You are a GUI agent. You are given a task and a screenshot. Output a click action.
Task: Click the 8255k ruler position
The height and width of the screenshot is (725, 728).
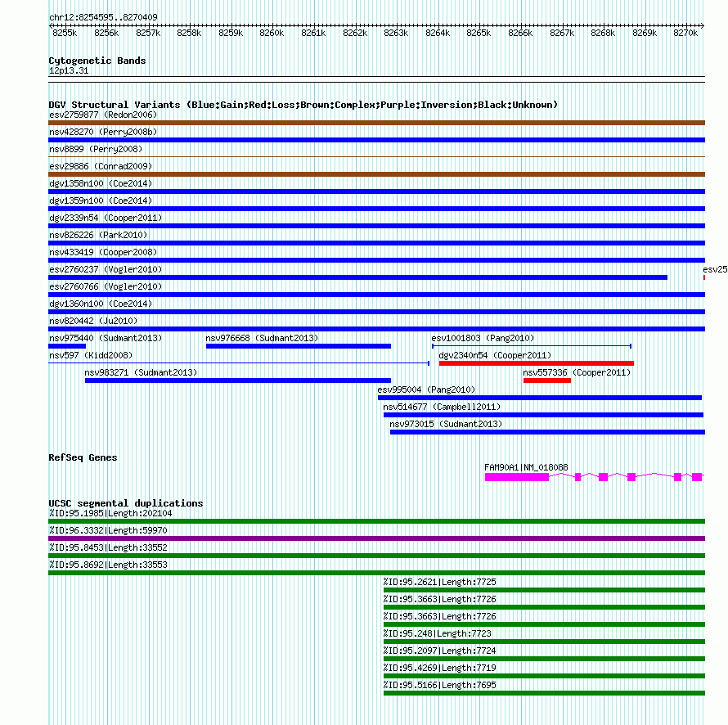(65, 33)
